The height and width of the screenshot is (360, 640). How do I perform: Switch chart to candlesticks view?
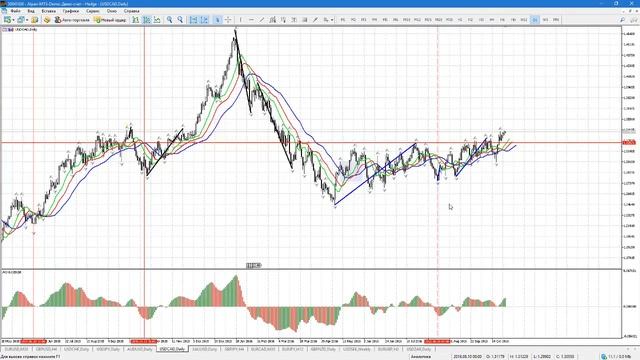pos(146,20)
